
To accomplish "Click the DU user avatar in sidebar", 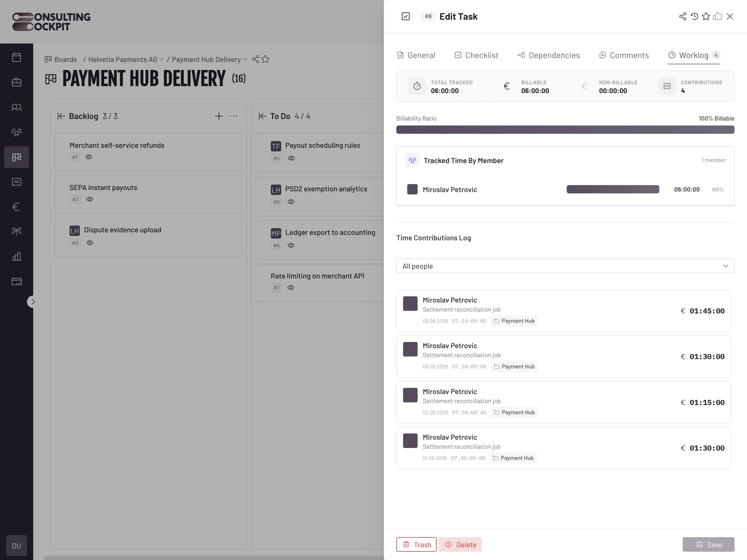I will (17, 545).
